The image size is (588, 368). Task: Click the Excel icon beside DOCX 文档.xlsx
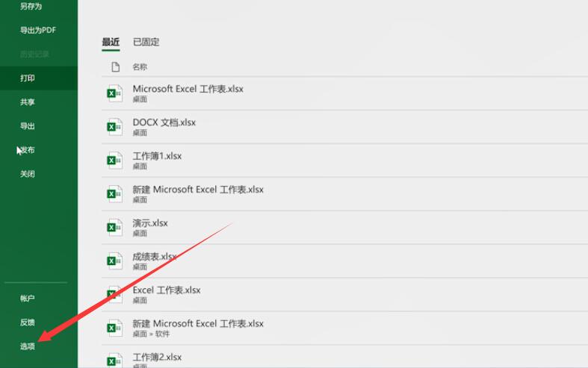click(114, 127)
